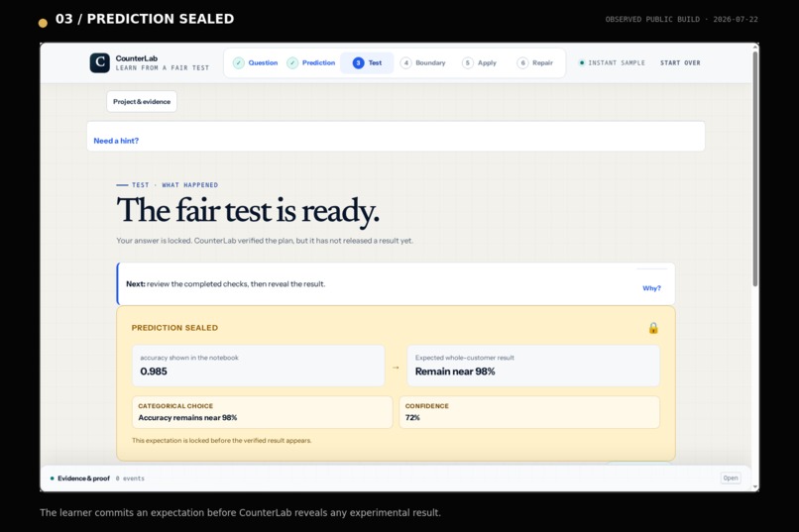Go to the Boundary step
Viewport: 799px width, 532px height.
423,62
